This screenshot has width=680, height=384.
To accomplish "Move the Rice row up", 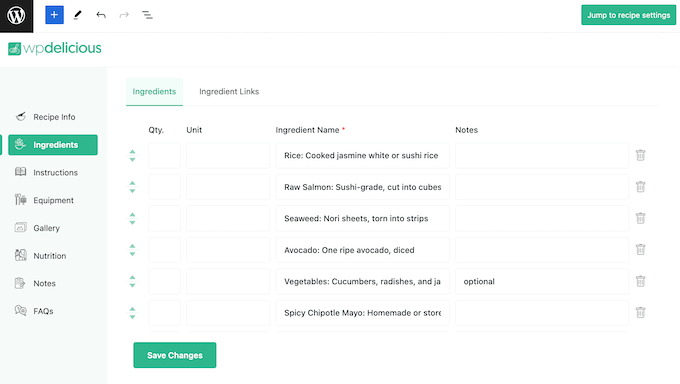I will pos(132,151).
